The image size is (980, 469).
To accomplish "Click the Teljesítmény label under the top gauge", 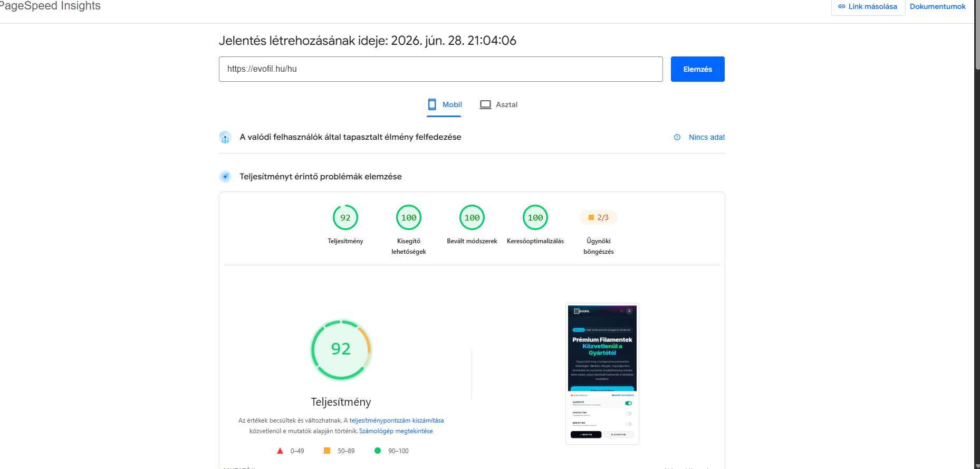I will click(x=345, y=241).
